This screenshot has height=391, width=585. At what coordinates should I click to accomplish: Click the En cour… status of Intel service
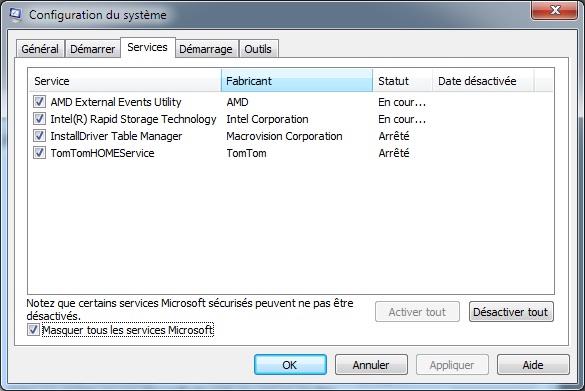[402, 119]
